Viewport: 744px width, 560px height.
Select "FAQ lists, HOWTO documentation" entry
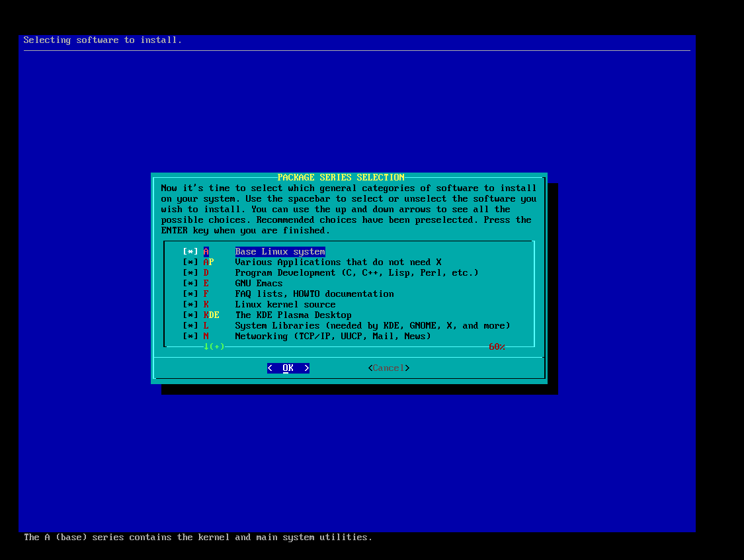[x=314, y=294]
